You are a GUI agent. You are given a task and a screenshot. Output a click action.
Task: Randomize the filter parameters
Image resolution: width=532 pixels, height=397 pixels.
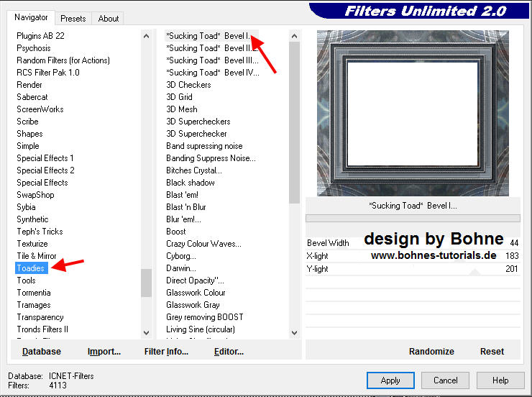(x=431, y=352)
